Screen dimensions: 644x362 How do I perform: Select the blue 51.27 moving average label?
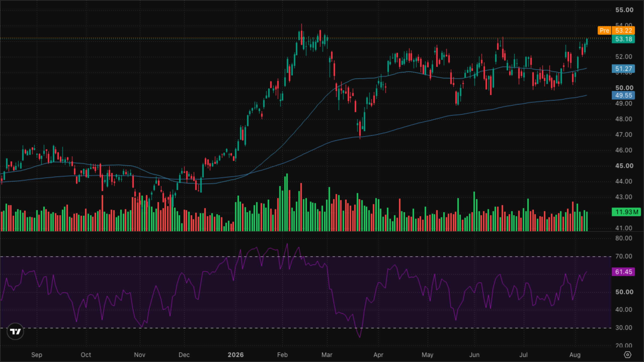623,69
